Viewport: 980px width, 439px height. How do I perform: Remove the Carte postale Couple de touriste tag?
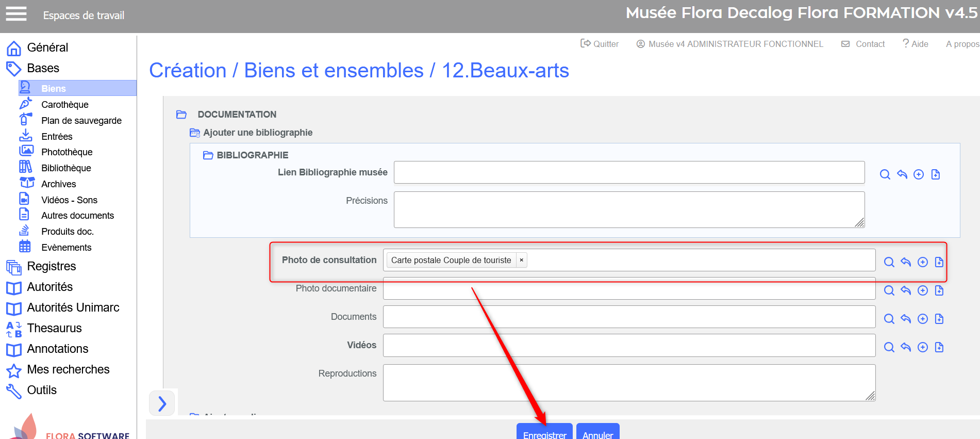click(521, 260)
